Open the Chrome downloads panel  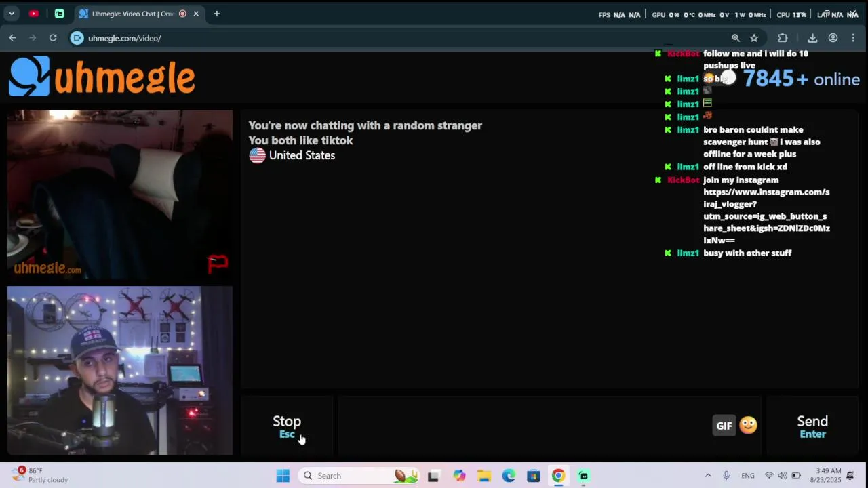(812, 38)
